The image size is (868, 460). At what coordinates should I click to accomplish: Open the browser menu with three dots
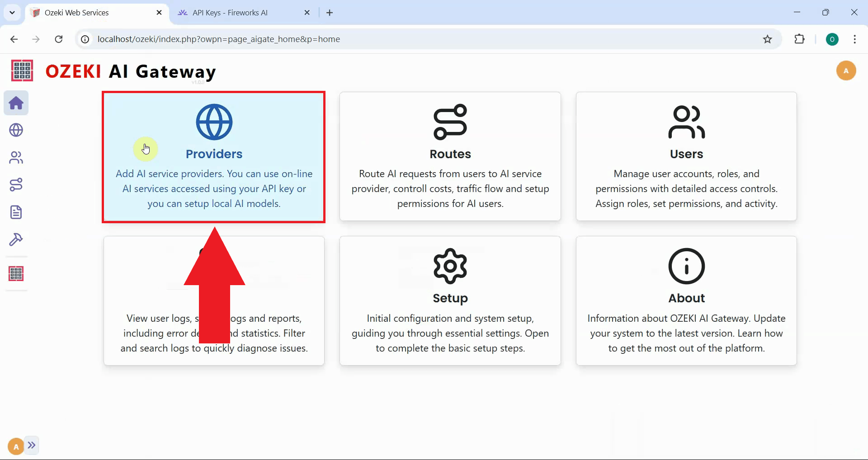coord(854,39)
